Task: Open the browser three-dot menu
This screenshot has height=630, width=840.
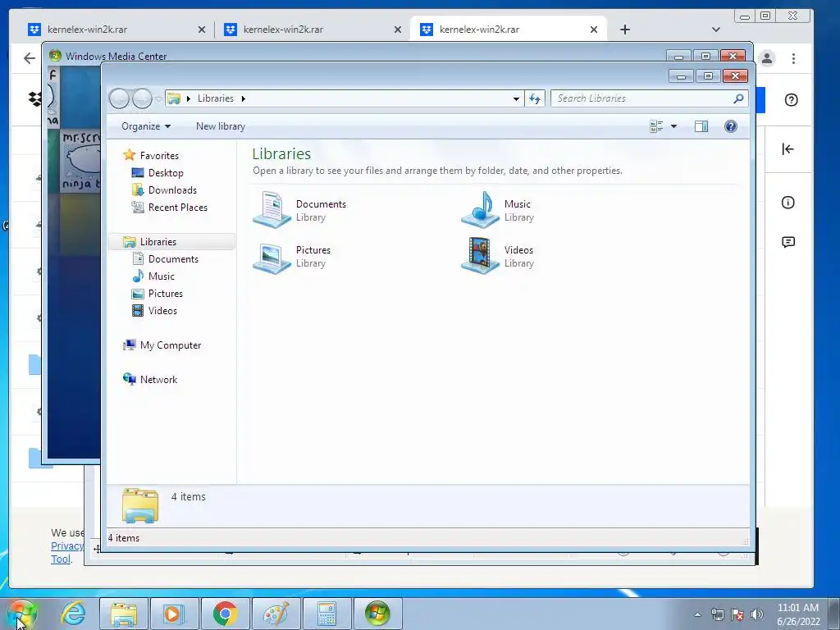Action: 793,58
